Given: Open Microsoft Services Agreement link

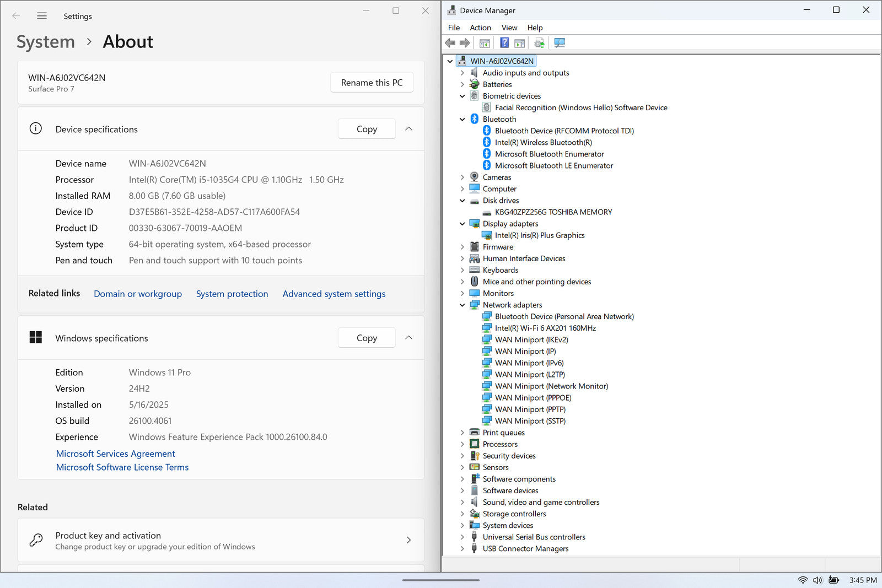Looking at the screenshot, I should (x=116, y=454).
